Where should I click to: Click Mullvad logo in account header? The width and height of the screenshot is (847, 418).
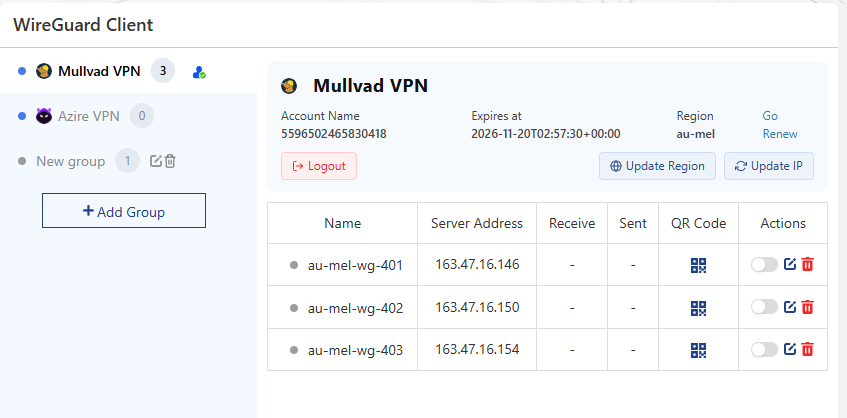click(289, 86)
